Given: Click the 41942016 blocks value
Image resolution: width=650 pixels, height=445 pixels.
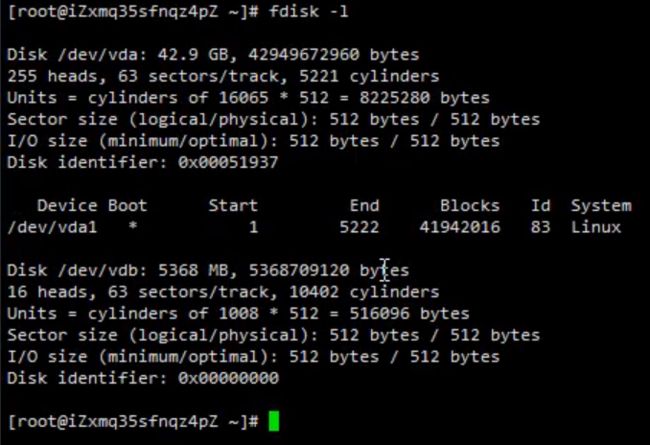Looking at the screenshot, I should pyautogui.click(x=460, y=227).
